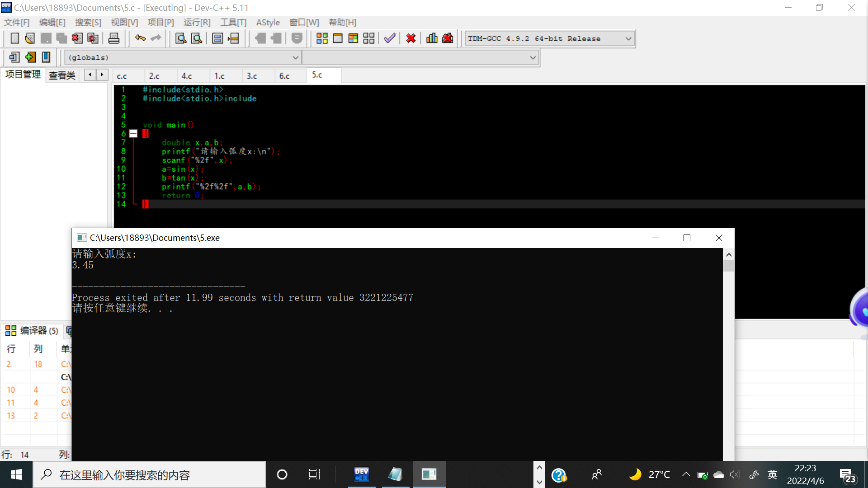The image size is (868, 488).
Task: Click the New file toolbar icon
Action: pyautogui.click(x=14, y=38)
